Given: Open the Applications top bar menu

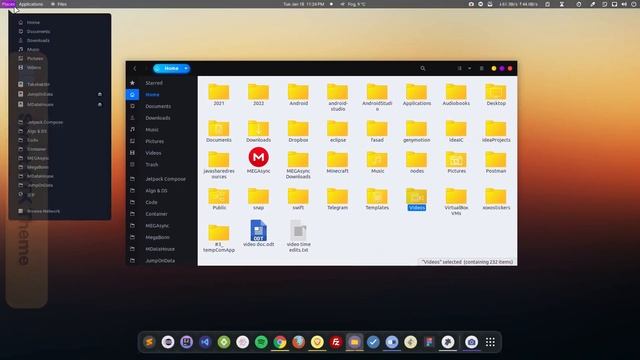Looking at the screenshot, I should [x=31, y=4].
